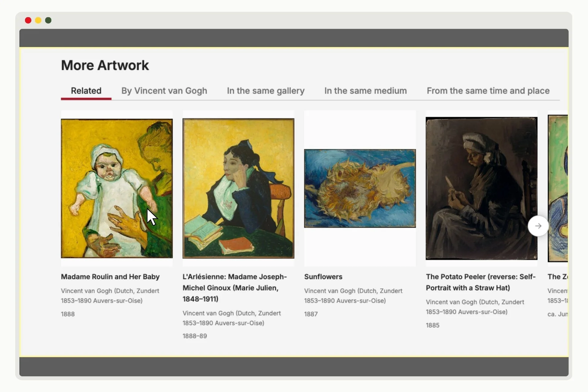Close the window with the red button
Viewport: 588px width, 392px height.
[x=28, y=20]
